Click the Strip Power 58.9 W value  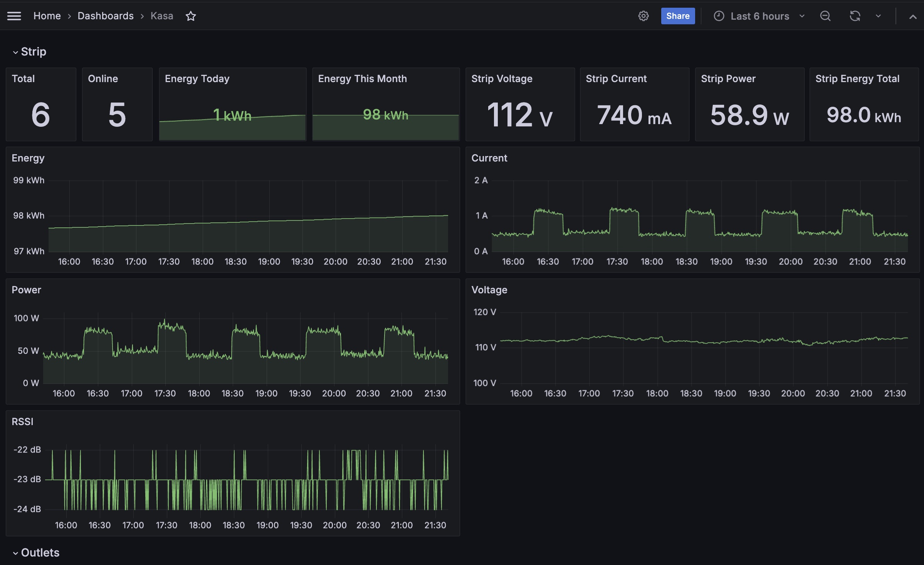[x=749, y=115]
